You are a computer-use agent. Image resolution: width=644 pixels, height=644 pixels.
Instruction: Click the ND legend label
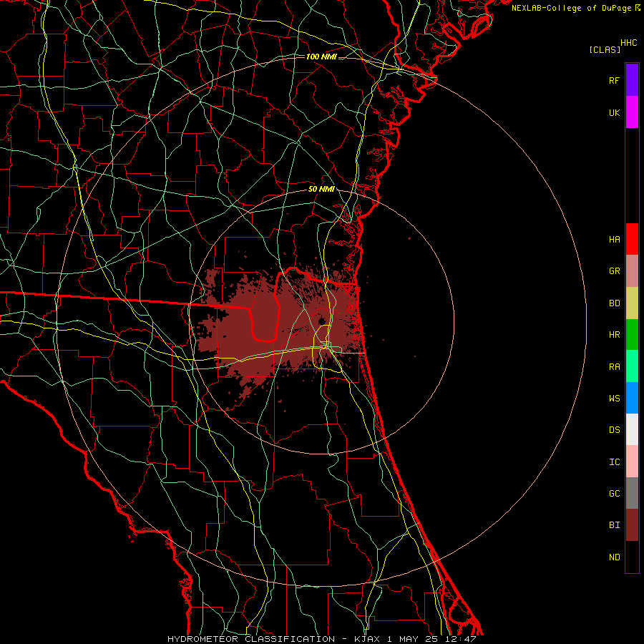[614, 557]
